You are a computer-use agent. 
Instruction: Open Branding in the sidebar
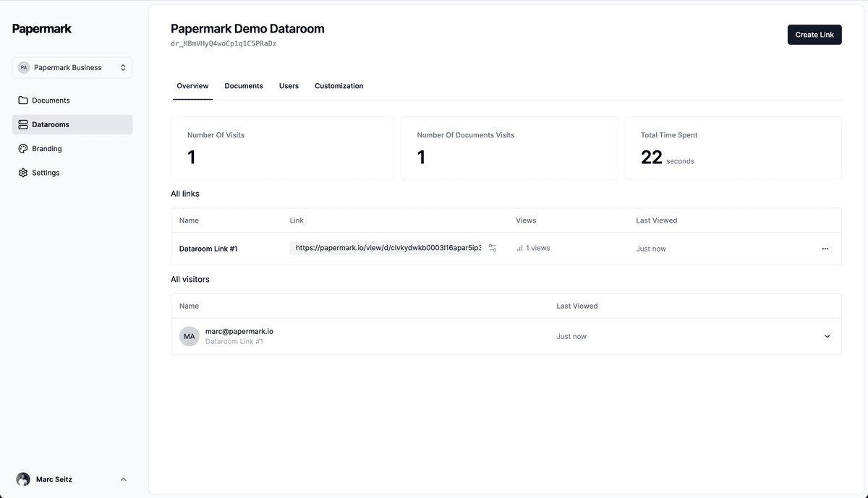pos(72,148)
